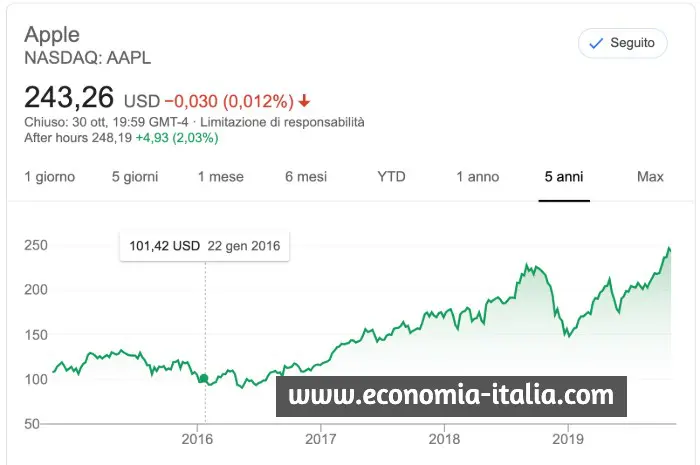Click the 2019 year on the axis

click(567, 438)
